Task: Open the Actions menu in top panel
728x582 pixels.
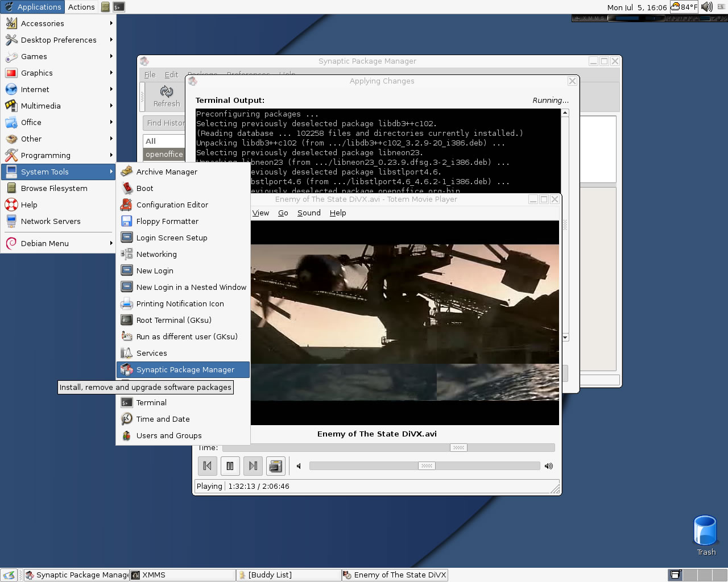Action: (81, 7)
